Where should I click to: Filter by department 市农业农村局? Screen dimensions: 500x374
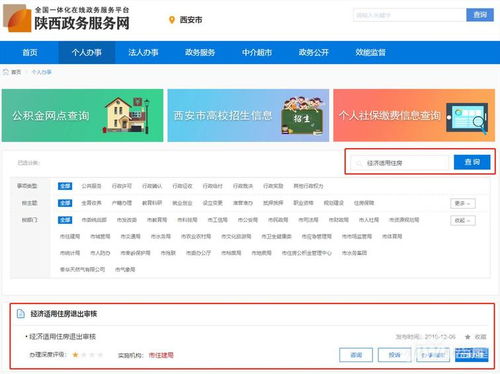tap(196, 236)
